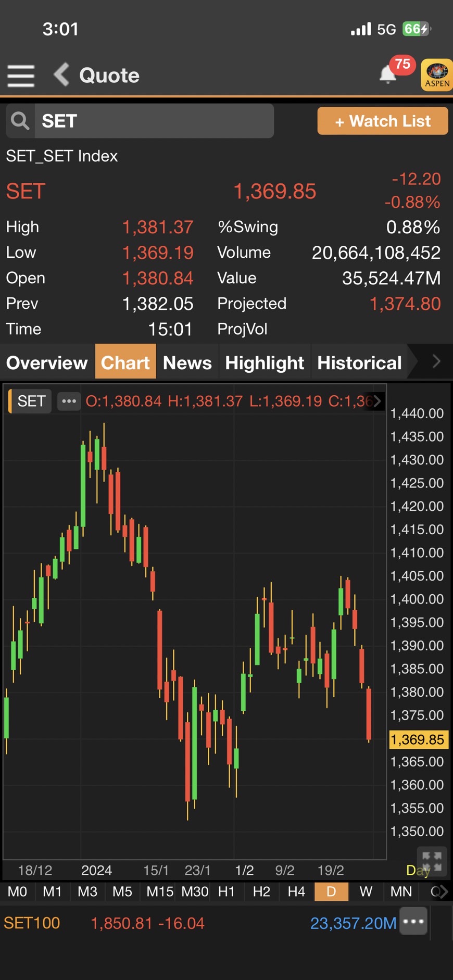Choose the M1 timeframe
Image resolution: width=453 pixels, height=980 pixels.
pyautogui.click(x=52, y=892)
